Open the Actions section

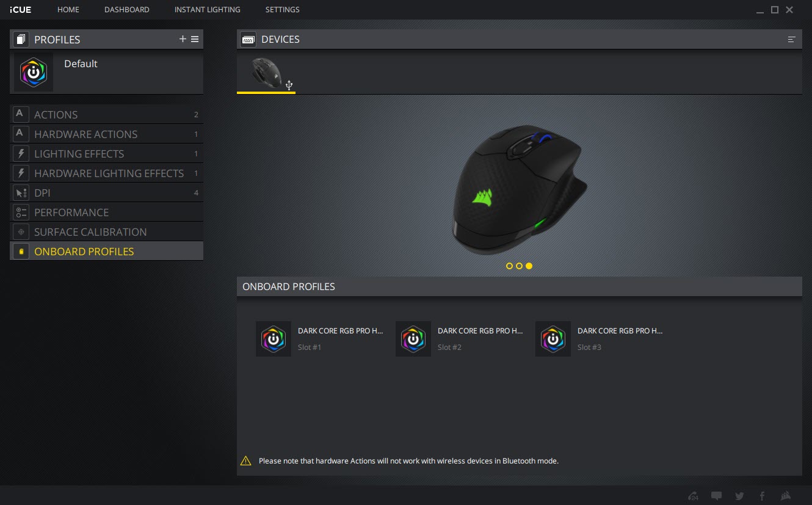coord(107,114)
